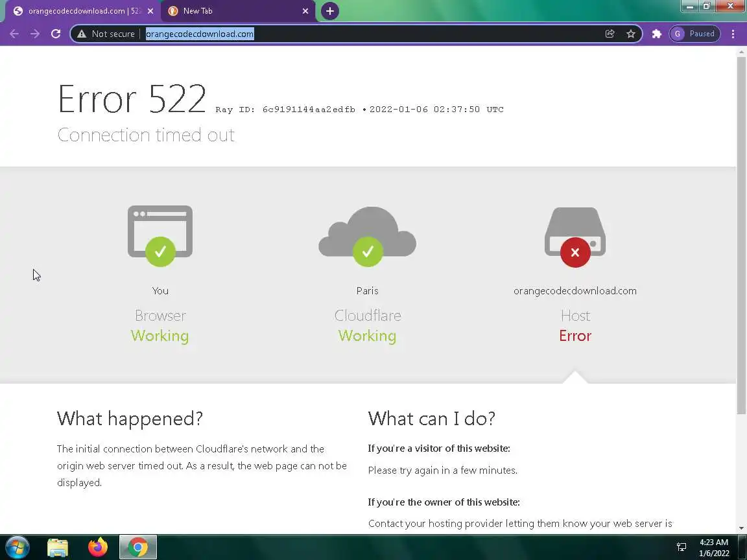Image resolution: width=747 pixels, height=560 pixels.
Task: Open the Paused profile button
Action: (694, 34)
